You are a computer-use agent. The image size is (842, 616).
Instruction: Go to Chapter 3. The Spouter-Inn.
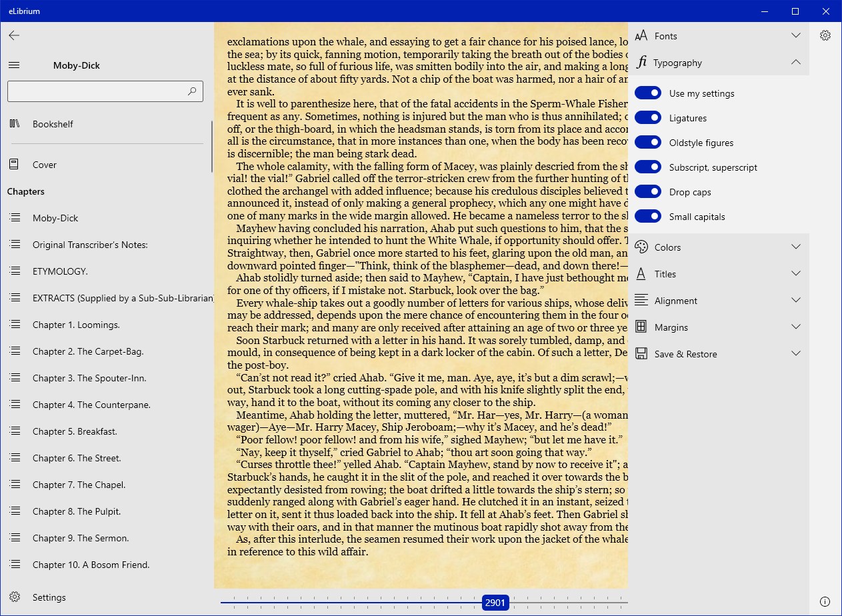(107, 378)
